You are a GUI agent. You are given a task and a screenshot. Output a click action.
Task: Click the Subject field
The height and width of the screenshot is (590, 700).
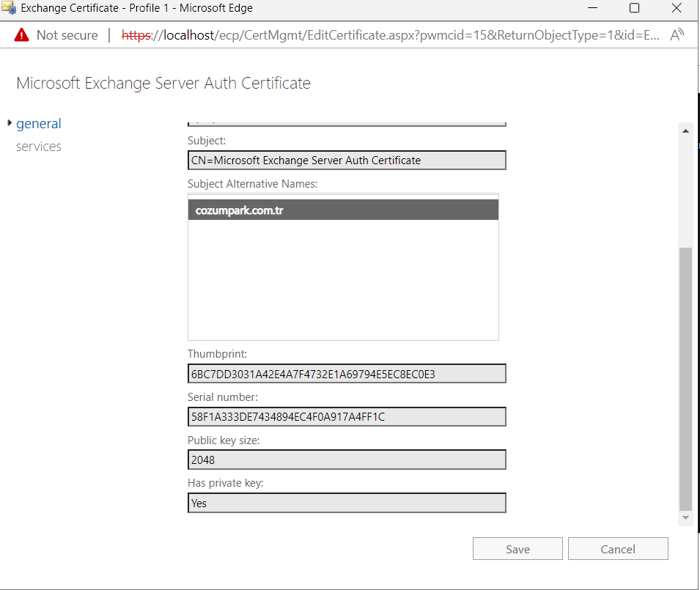347,161
